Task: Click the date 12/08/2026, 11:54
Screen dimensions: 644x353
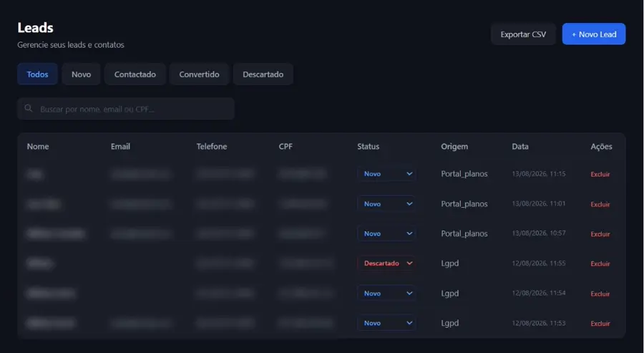Action: (x=538, y=293)
